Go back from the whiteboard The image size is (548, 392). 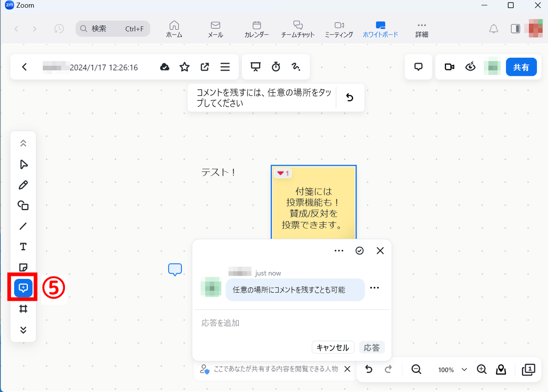click(24, 67)
